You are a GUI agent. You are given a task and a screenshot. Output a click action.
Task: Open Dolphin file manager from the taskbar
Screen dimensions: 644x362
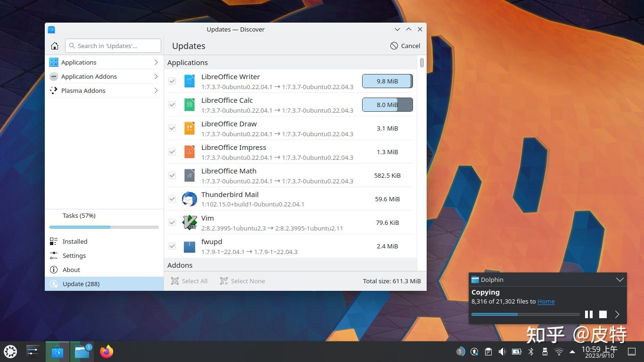pyautogui.click(x=82, y=351)
